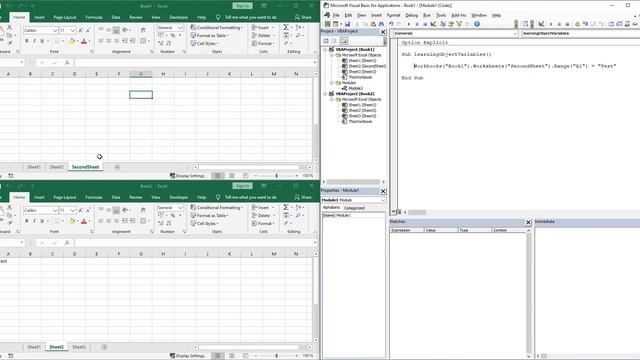The width and height of the screenshot is (640, 360).
Task: Click Increase Font Size in the top Excel window
Action: tap(81, 30)
